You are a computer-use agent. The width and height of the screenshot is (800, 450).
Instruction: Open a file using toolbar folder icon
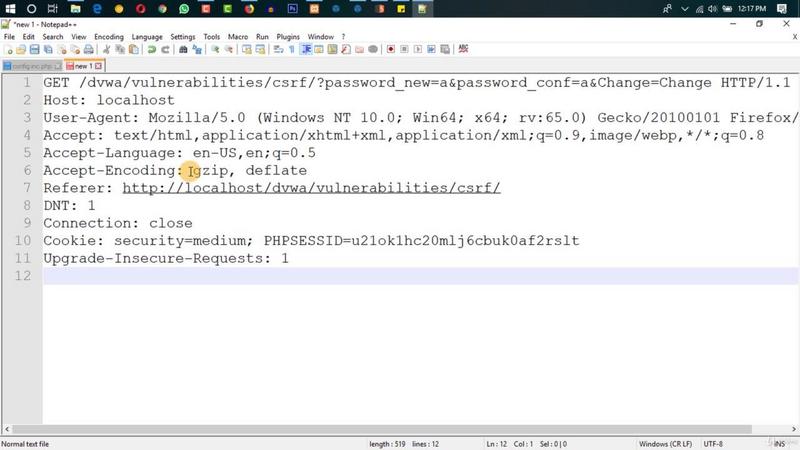coord(21,49)
